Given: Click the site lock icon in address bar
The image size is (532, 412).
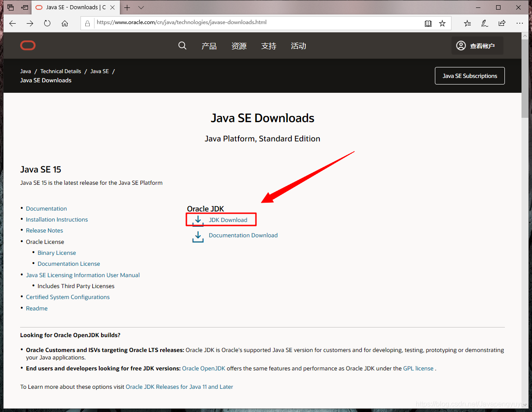Looking at the screenshot, I should click(x=87, y=23).
